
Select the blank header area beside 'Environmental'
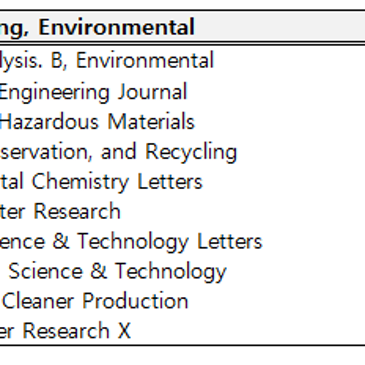280,27
